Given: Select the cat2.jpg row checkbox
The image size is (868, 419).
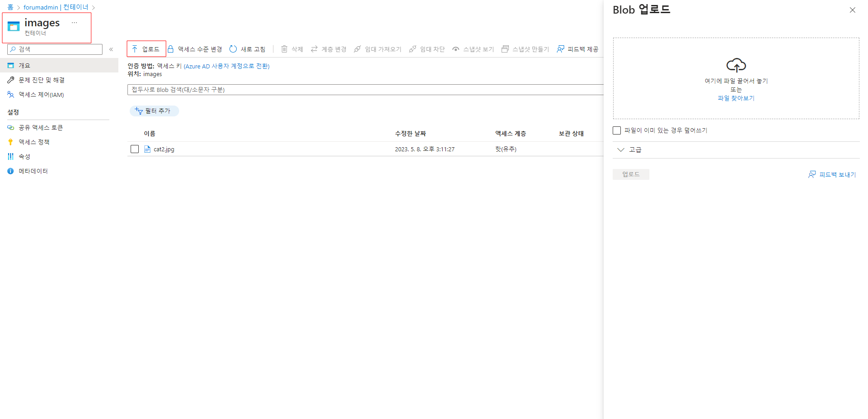Looking at the screenshot, I should (x=135, y=149).
